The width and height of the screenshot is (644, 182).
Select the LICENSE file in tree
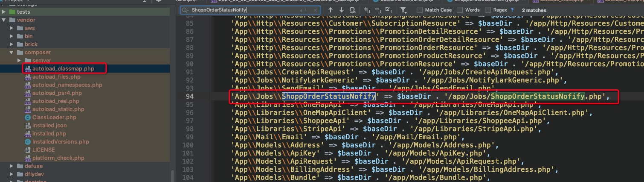click(x=44, y=150)
